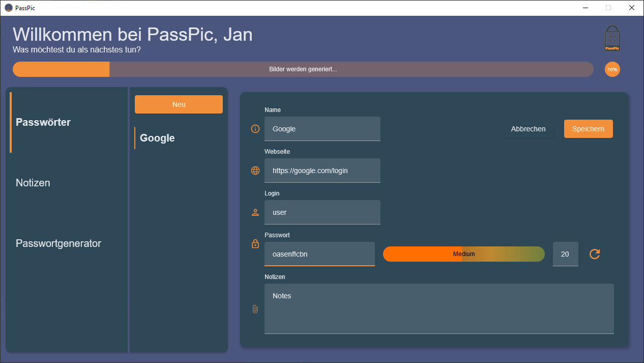Click the PassPic padlock logo
The image size is (644, 363).
click(x=612, y=38)
